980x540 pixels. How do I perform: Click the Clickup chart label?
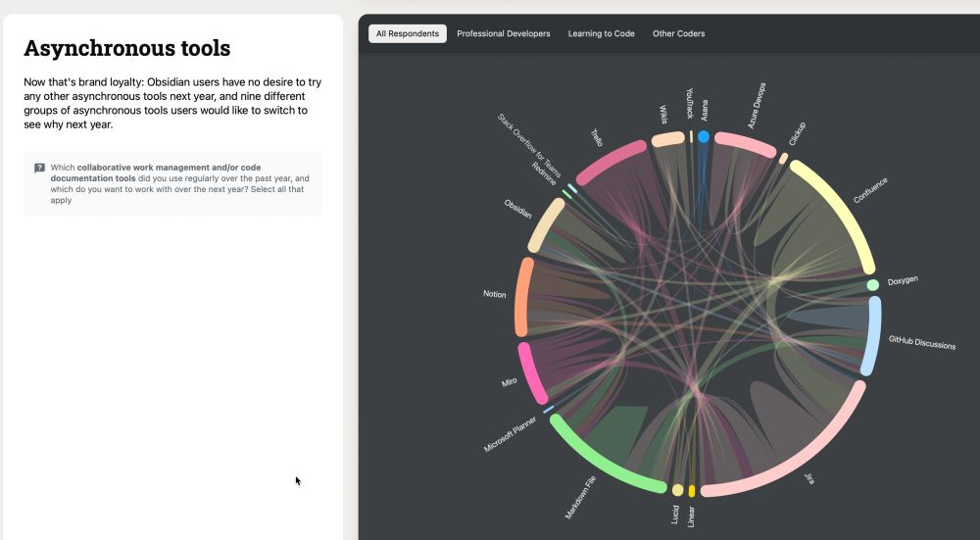797,133
